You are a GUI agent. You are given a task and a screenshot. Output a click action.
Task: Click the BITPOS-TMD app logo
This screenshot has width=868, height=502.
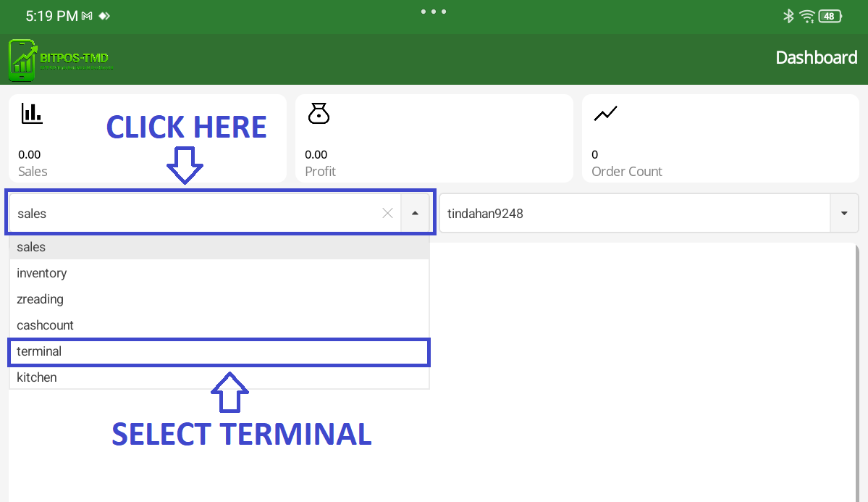pyautogui.click(x=61, y=59)
